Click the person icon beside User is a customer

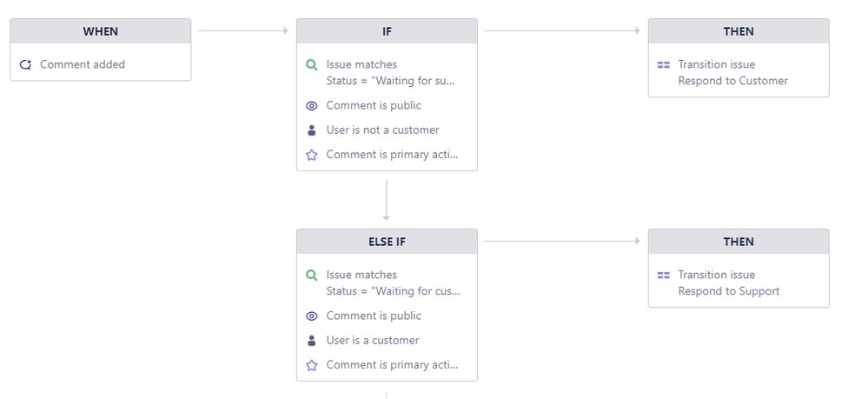[312, 341]
